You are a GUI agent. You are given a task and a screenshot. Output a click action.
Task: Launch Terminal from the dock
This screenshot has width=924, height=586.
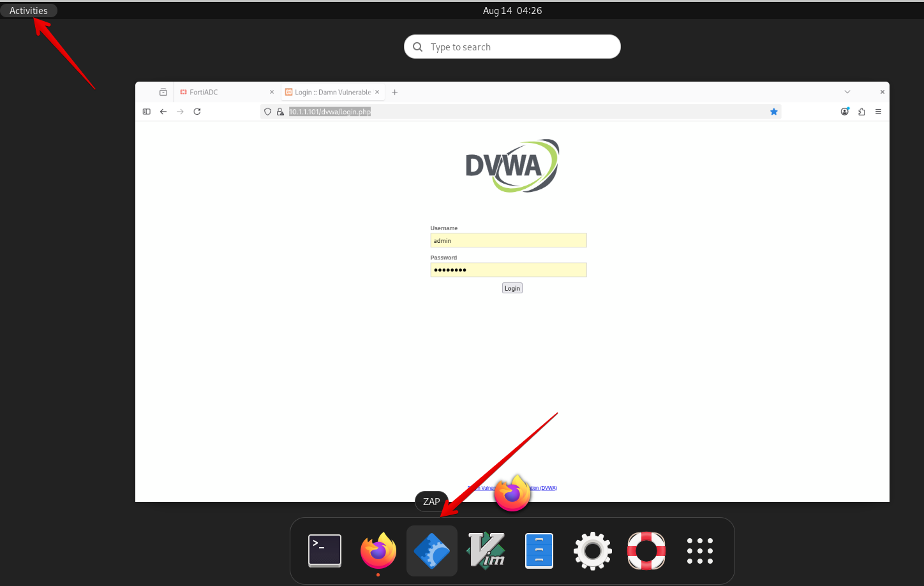pyautogui.click(x=325, y=550)
